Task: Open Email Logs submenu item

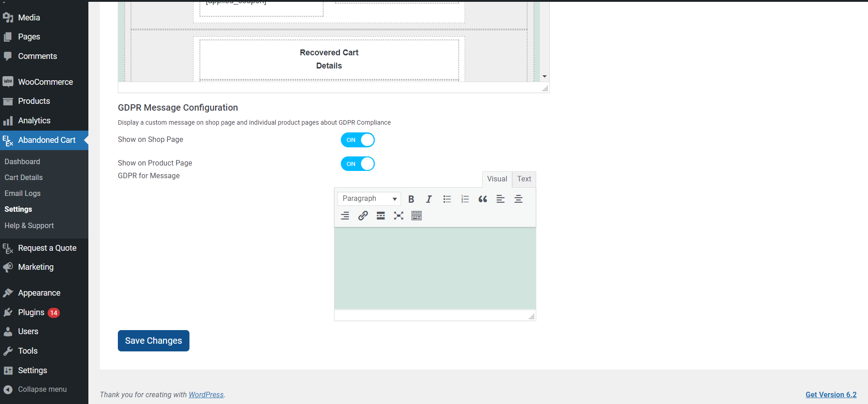Action: click(23, 193)
